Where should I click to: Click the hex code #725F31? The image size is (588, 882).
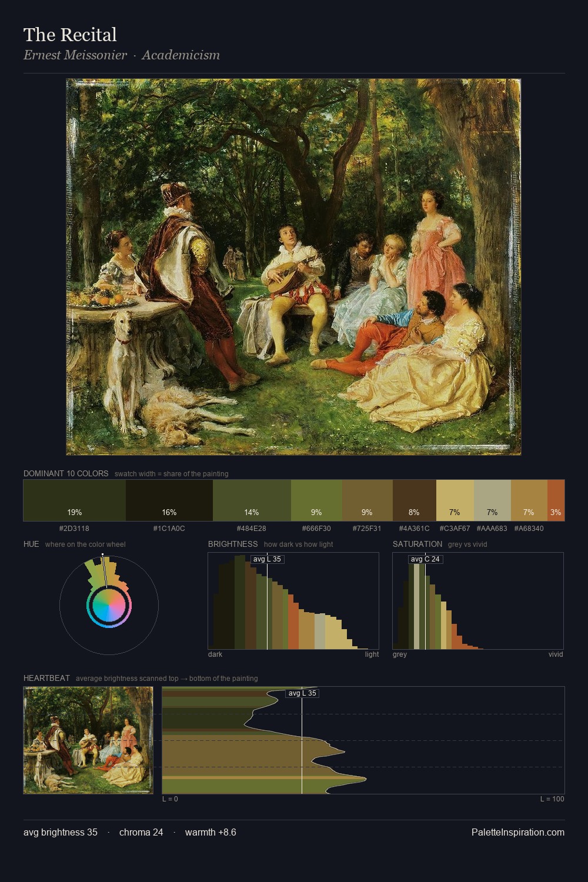pyautogui.click(x=367, y=529)
